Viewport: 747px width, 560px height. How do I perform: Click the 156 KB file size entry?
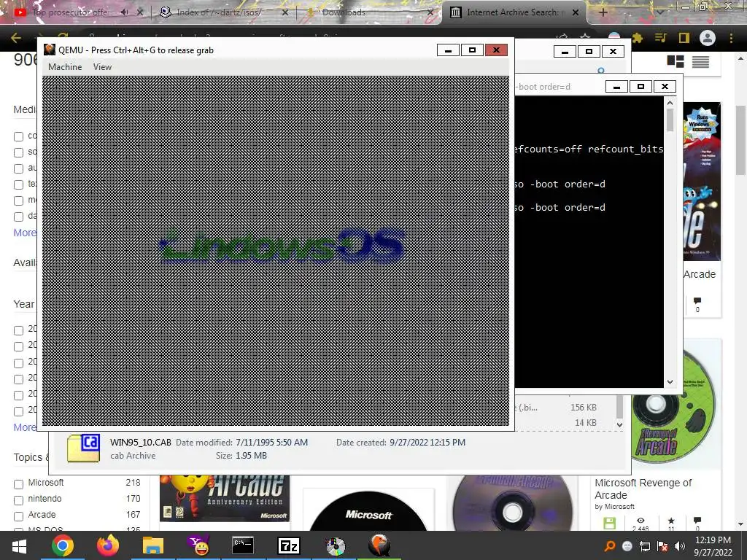tap(583, 407)
